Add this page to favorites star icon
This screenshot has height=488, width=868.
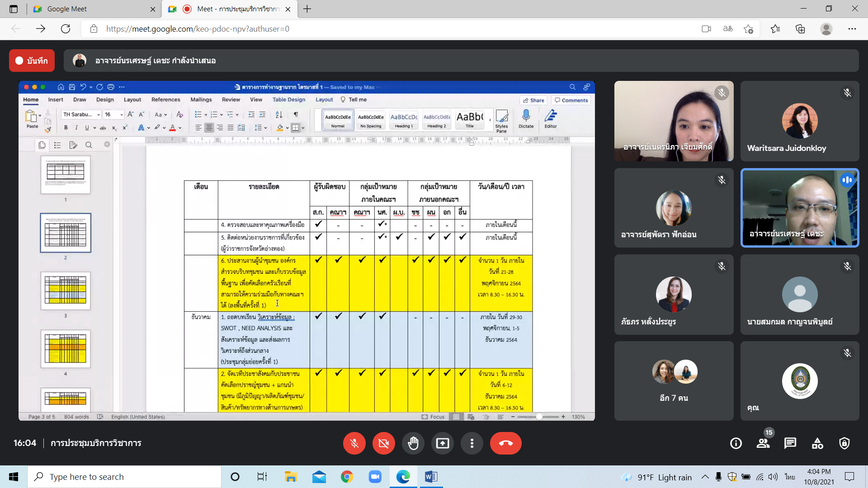point(748,29)
